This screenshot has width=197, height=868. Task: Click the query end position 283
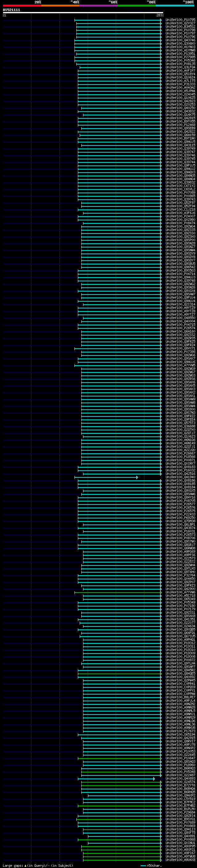click(159, 15)
